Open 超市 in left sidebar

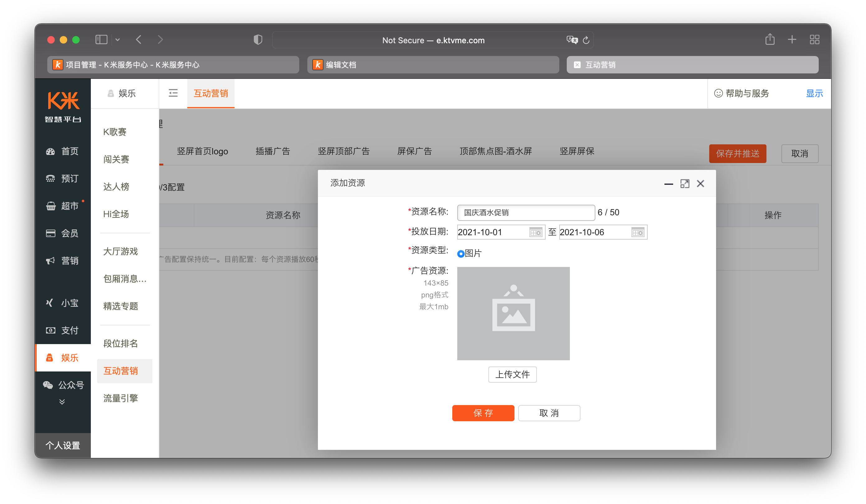click(x=63, y=206)
